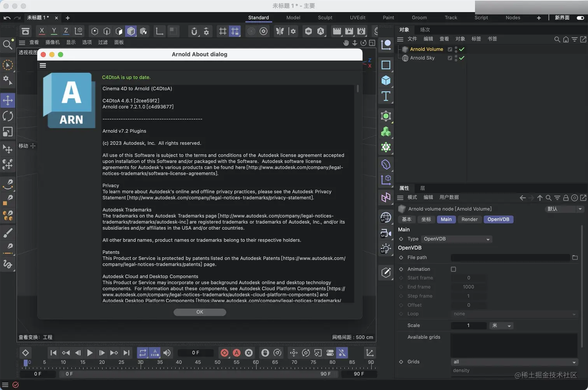The image size is (588, 390).
Task: Open the 用户数据 menu in Attributes
Action: (x=449, y=197)
